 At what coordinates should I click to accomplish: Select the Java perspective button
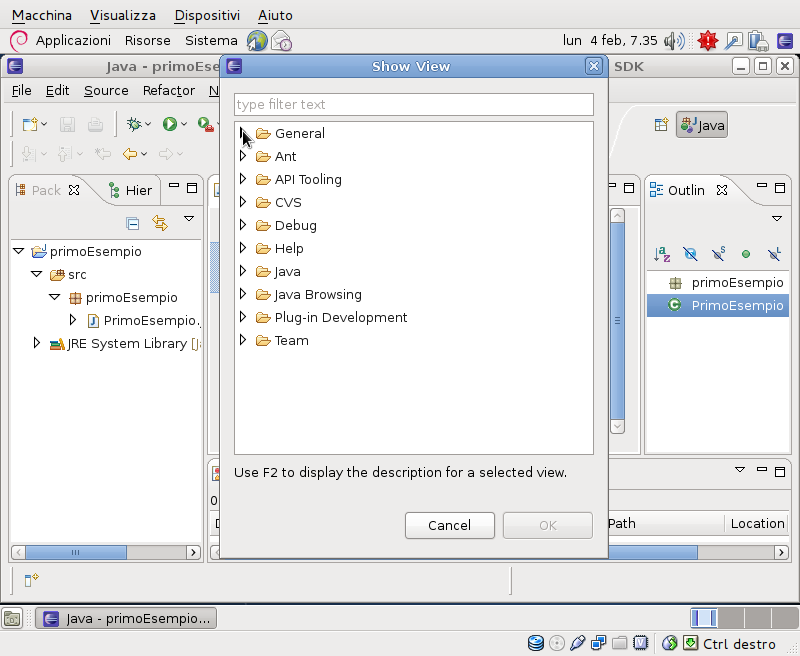(702, 125)
